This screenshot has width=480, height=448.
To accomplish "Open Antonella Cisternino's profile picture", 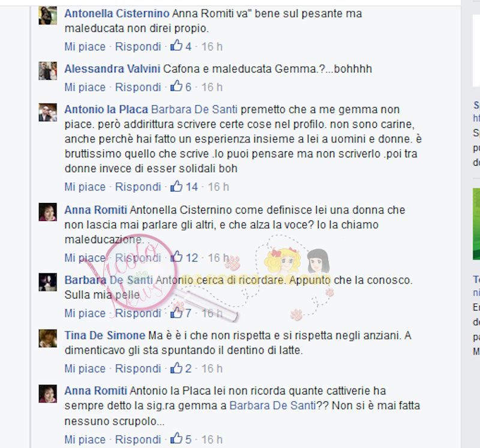I will [x=48, y=16].
